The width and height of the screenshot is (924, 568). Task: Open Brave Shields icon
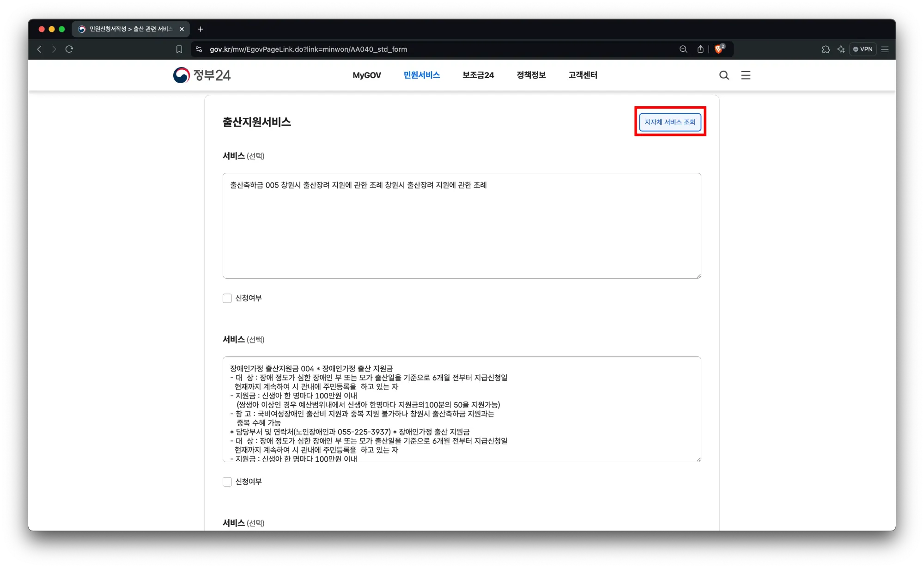pos(719,49)
